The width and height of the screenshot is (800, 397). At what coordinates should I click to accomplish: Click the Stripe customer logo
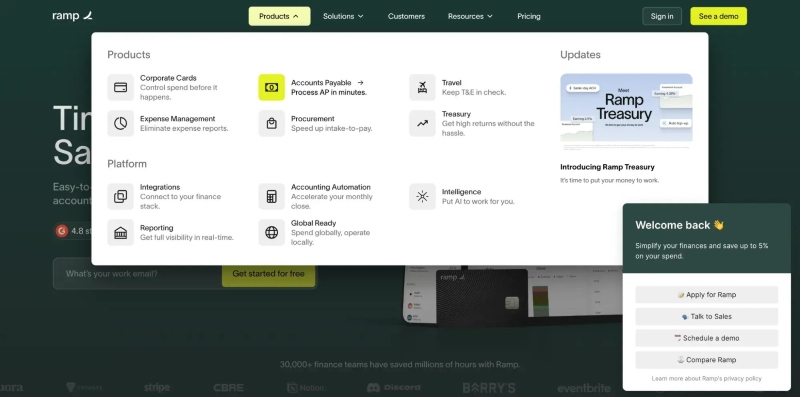click(157, 388)
